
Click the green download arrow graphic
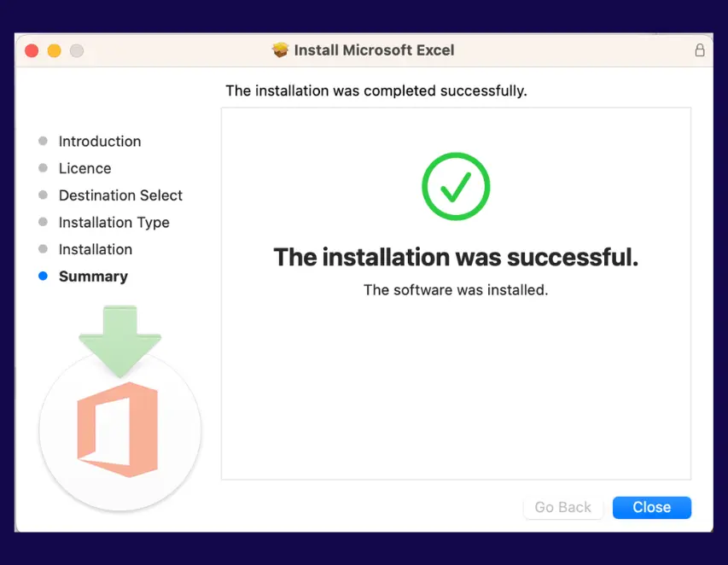[x=119, y=341]
